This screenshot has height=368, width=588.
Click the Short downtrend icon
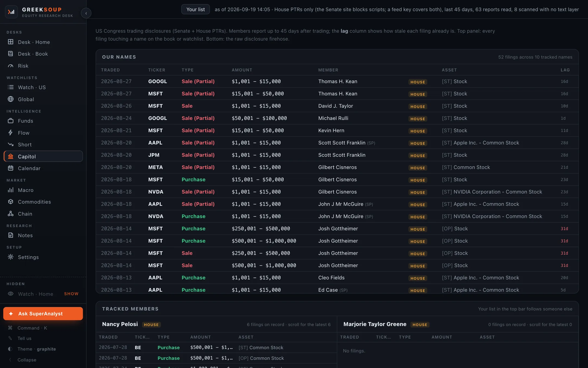point(11,144)
